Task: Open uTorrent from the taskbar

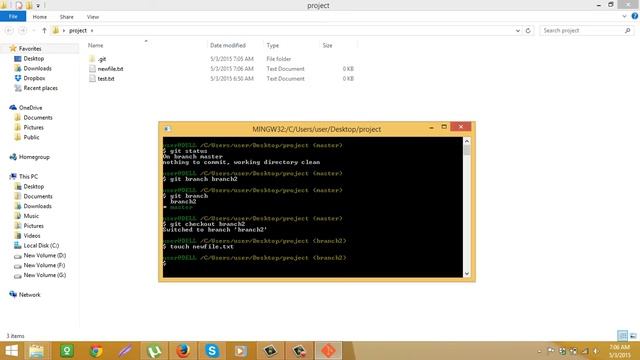Action: pyautogui.click(x=154, y=351)
